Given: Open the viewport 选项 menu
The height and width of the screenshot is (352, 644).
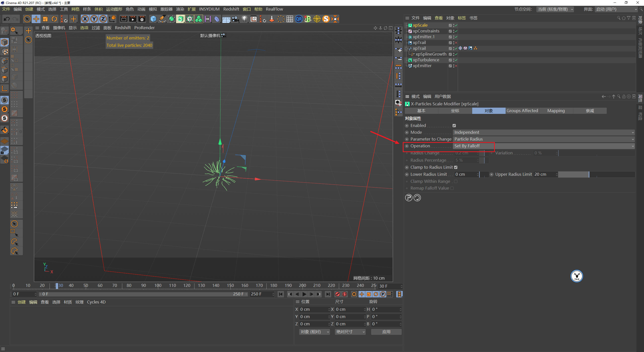Looking at the screenshot, I should coord(84,28).
